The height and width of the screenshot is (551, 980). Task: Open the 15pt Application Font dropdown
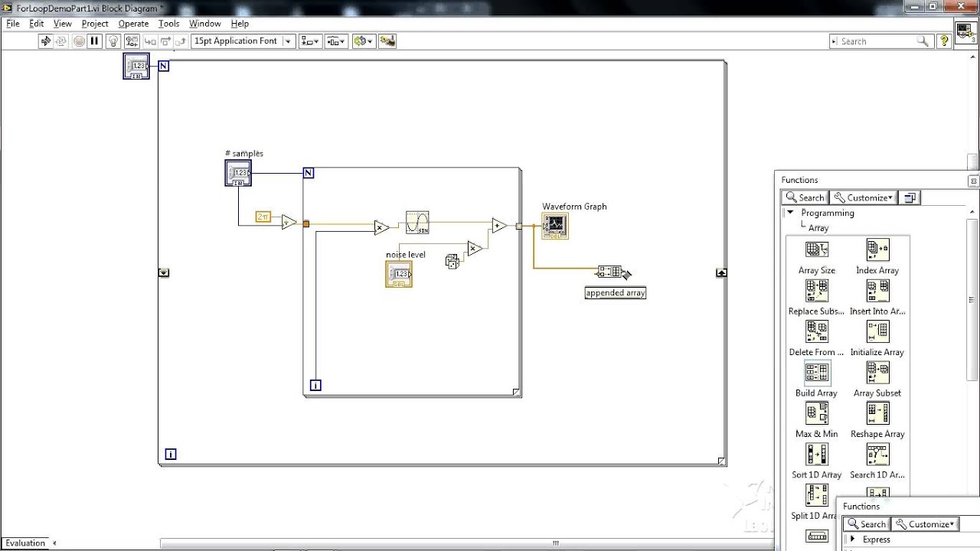243,41
